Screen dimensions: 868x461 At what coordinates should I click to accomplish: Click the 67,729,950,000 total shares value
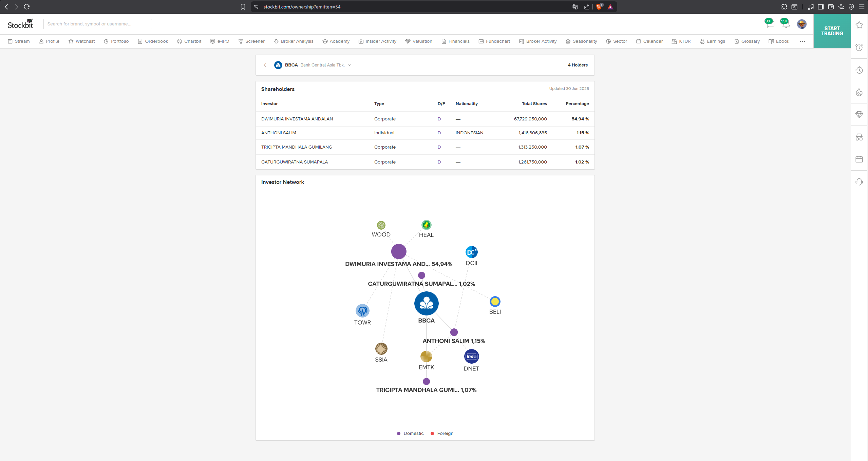click(x=530, y=119)
